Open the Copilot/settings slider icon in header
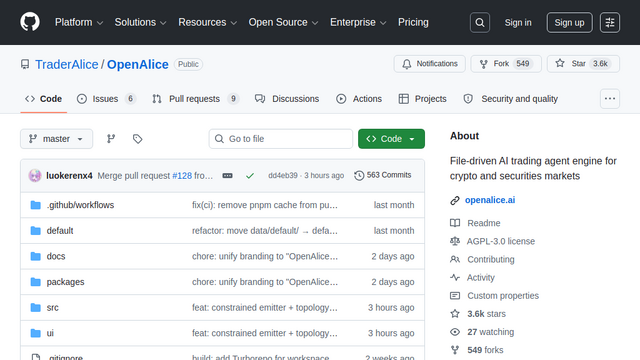The width and height of the screenshot is (640, 360). (610, 22)
